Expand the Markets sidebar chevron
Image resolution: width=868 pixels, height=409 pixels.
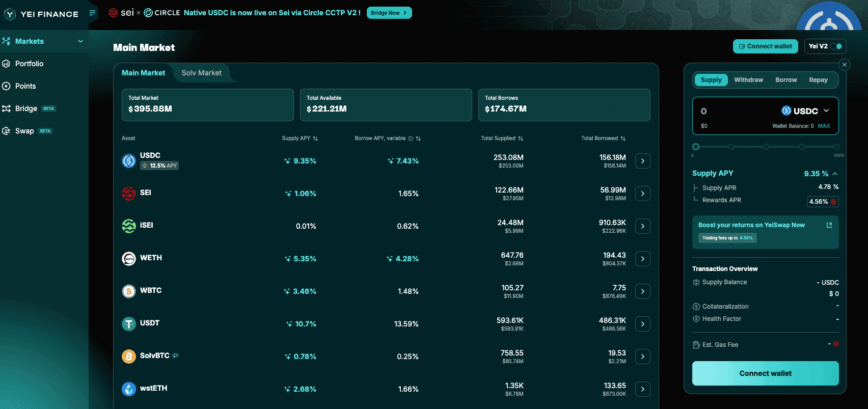[x=80, y=41]
